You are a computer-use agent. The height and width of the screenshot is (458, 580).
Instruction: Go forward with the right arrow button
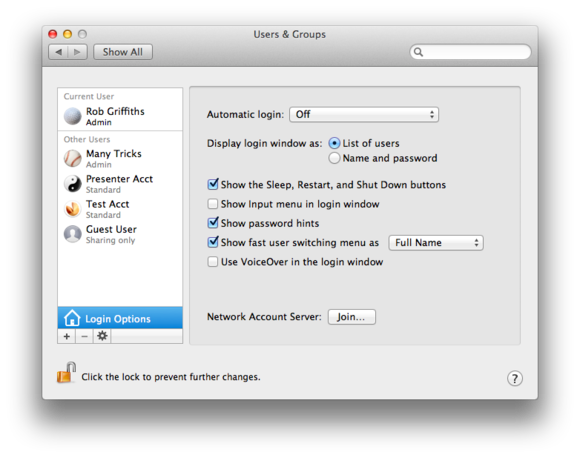pos(77,52)
